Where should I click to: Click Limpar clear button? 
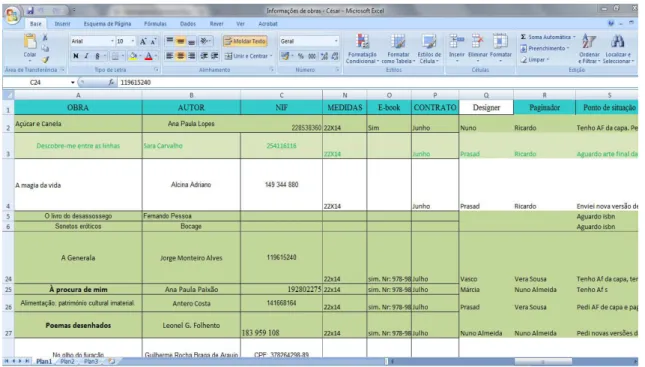tap(534, 60)
